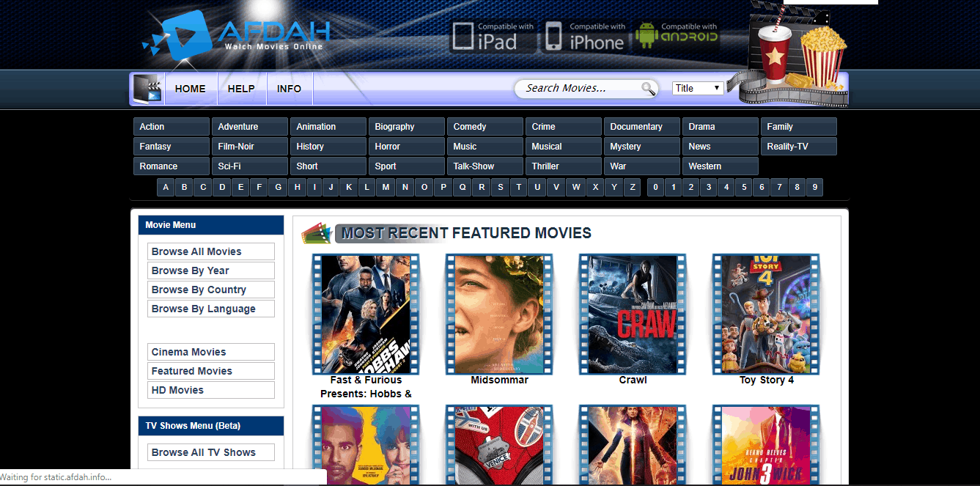980x486 pixels.
Task: Click Browse By Country link
Action: (211, 290)
